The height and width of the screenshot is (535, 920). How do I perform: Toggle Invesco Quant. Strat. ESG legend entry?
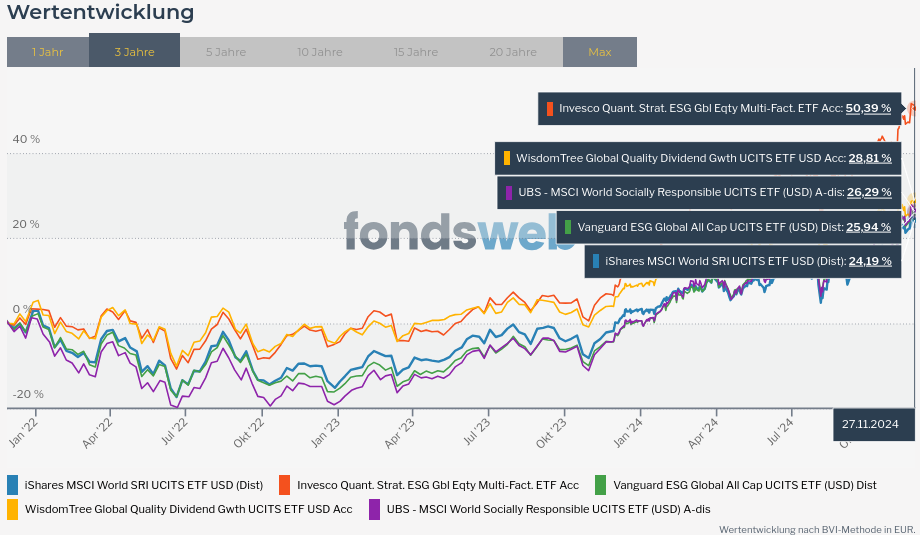[x=437, y=485]
